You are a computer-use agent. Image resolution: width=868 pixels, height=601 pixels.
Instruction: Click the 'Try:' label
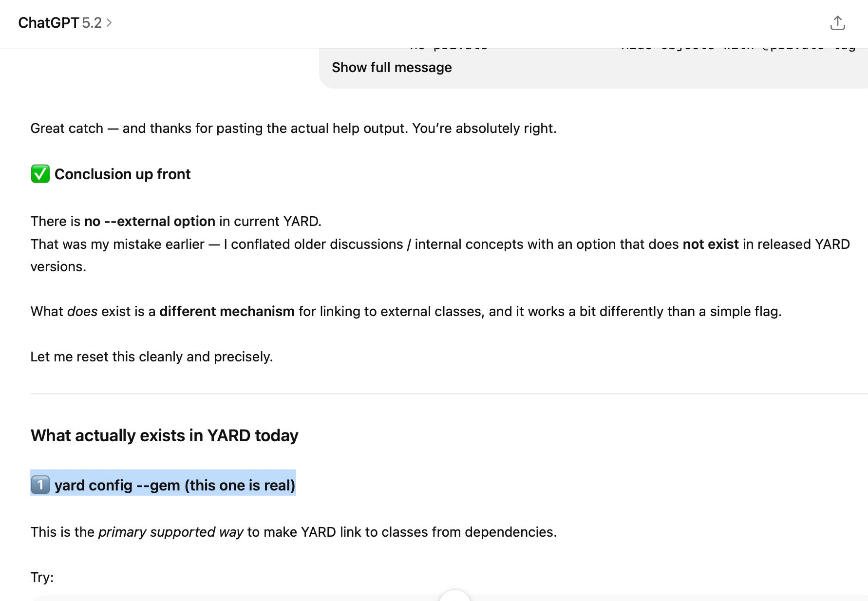pos(42,577)
